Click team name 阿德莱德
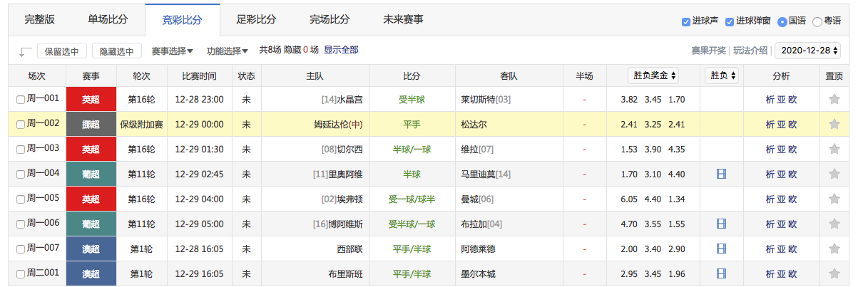The width and height of the screenshot is (868, 287). [x=479, y=249]
